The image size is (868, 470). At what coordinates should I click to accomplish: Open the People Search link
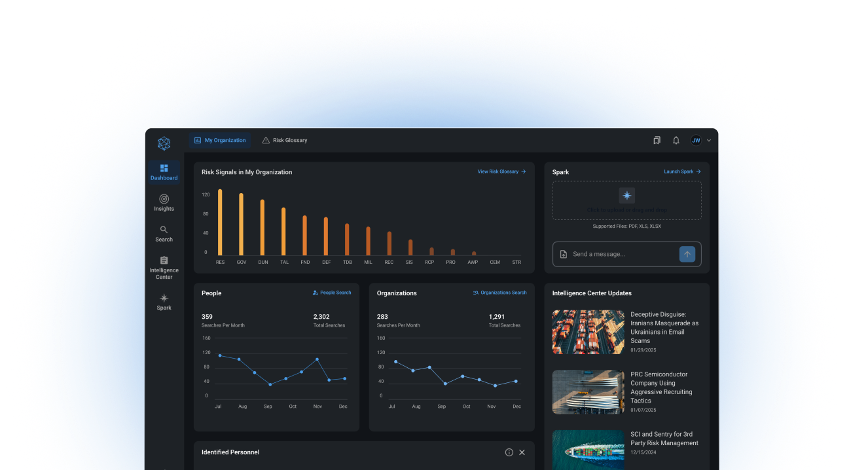(332, 293)
